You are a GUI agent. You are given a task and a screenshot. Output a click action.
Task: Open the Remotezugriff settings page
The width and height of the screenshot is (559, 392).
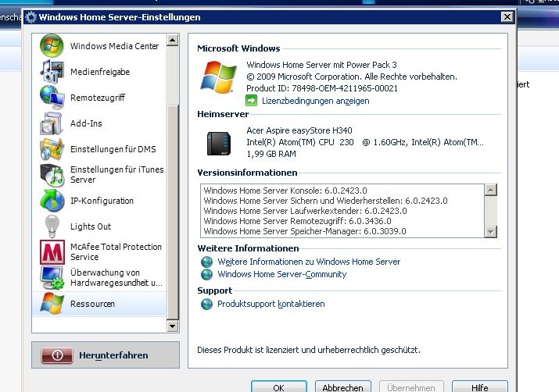99,97
